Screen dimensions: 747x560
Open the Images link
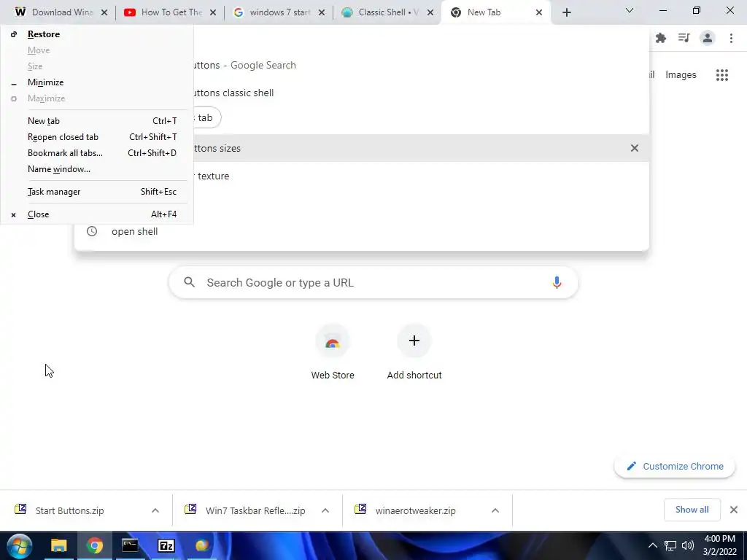681,75
